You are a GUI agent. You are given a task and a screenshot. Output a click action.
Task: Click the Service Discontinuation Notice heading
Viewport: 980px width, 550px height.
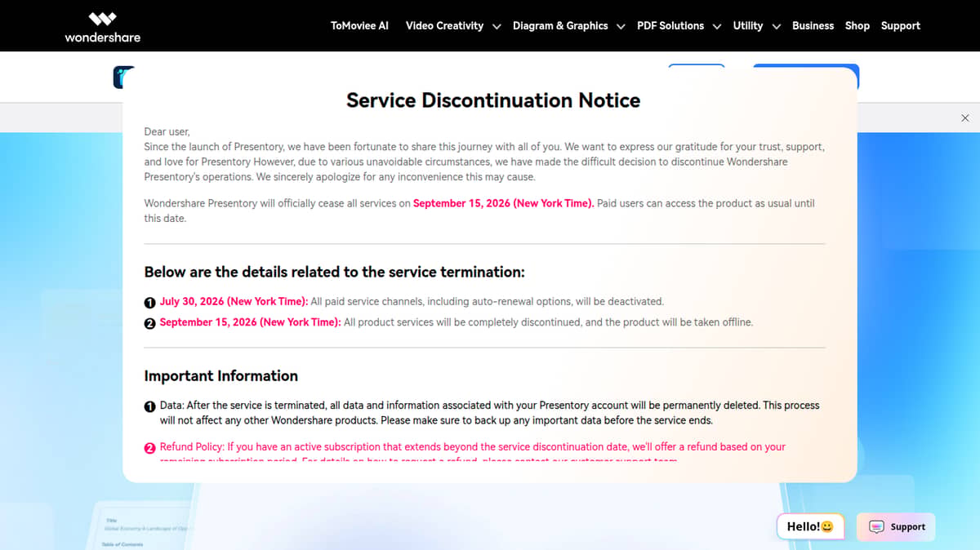pos(493,100)
